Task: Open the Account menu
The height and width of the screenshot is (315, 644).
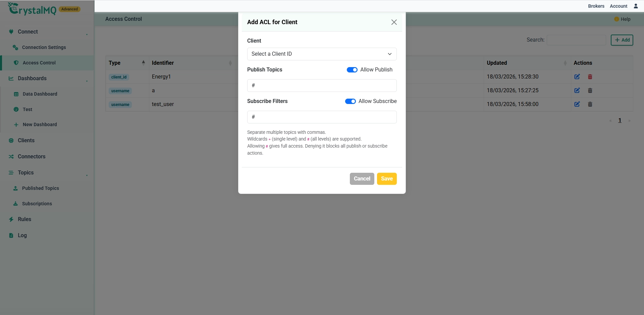Action: pos(619,6)
